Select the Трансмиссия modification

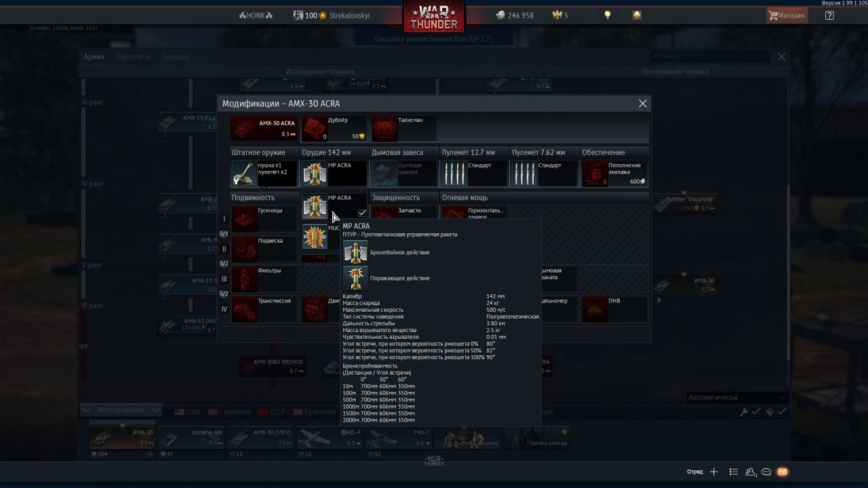click(x=264, y=309)
